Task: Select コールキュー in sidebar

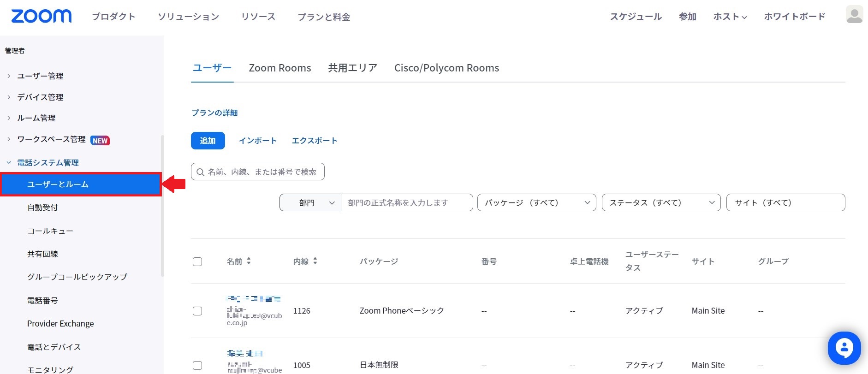Action: click(50, 231)
